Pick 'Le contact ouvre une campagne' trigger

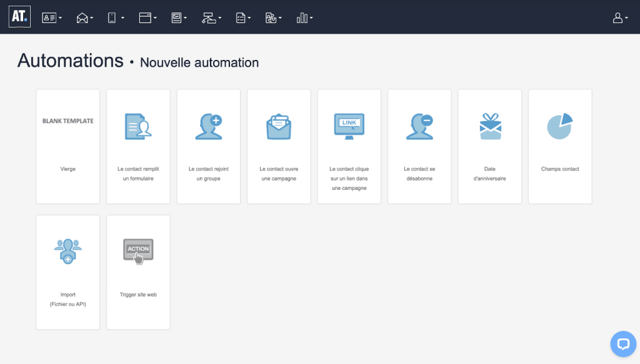coord(279,146)
